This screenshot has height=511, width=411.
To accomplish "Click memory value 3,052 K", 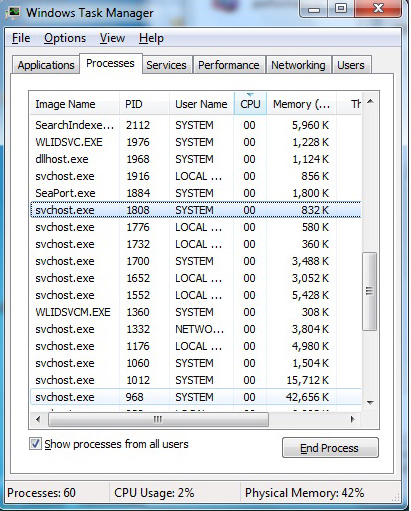I will coord(310,278).
